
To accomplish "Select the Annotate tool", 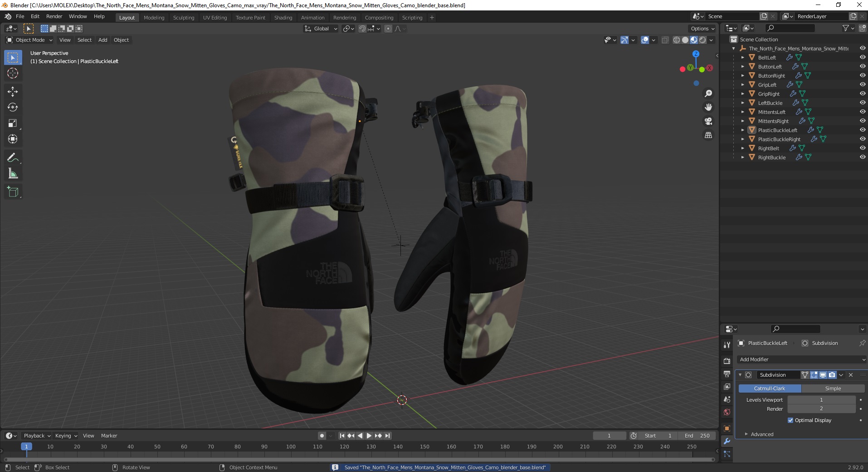I will point(13,158).
